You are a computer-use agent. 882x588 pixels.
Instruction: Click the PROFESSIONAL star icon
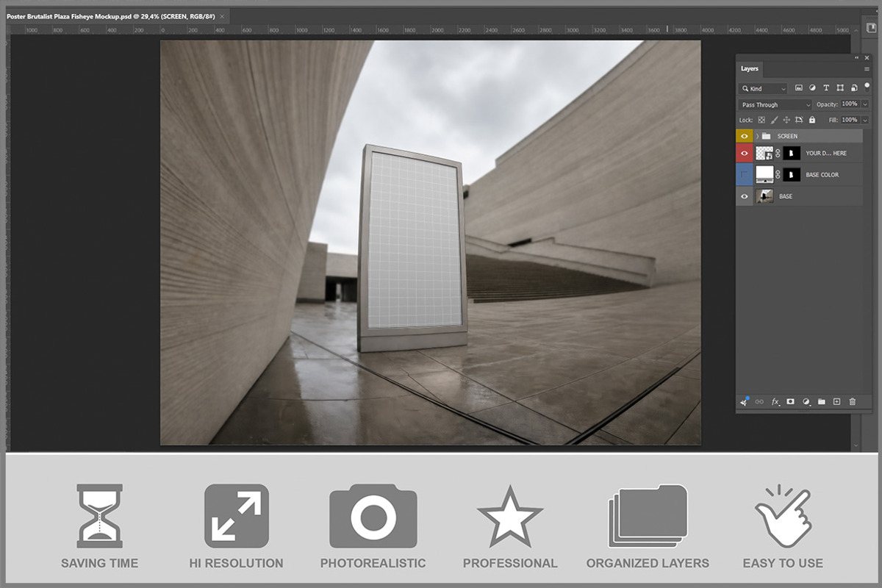tap(510, 516)
